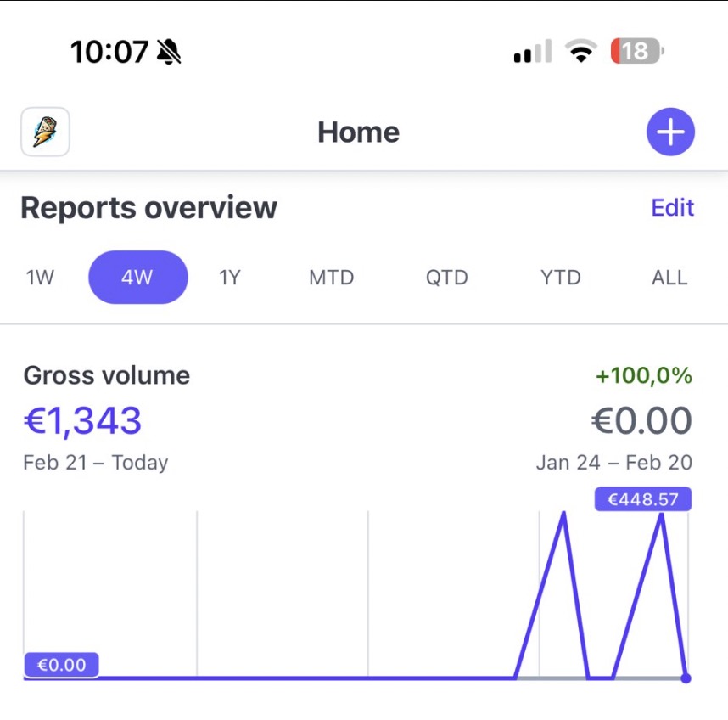Open the account avatar icon
Screen dimensions: 728x720
(45, 132)
